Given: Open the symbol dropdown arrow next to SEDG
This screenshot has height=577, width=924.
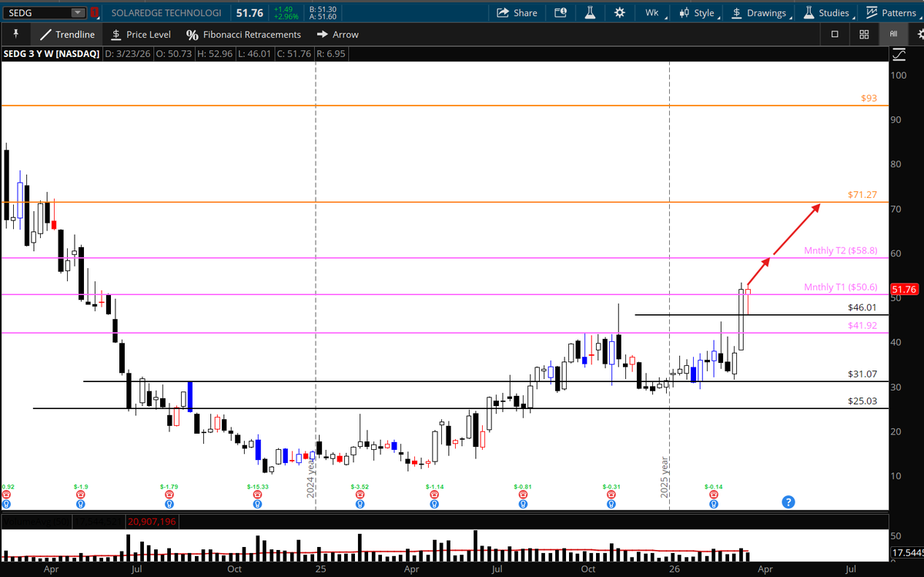Looking at the screenshot, I should tap(78, 13).
